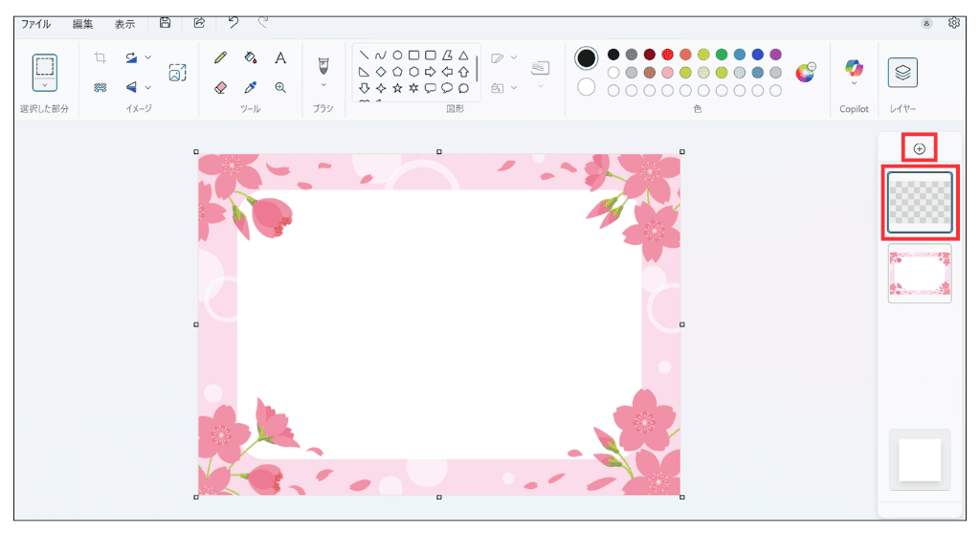The image size is (980, 534).
Task: Undo the last action
Action: 234,23
